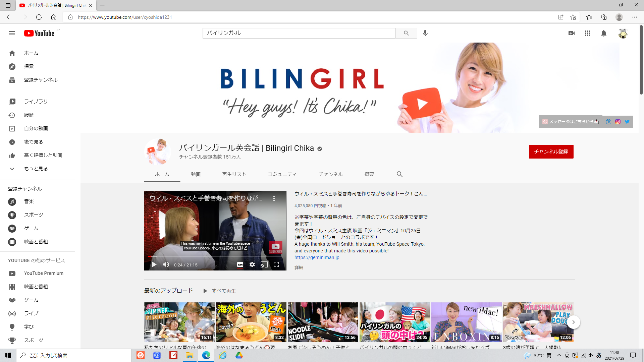Toggle subtitles on featured video
This screenshot has height=362, width=644.
pyautogui.click(x=240, y=265)
